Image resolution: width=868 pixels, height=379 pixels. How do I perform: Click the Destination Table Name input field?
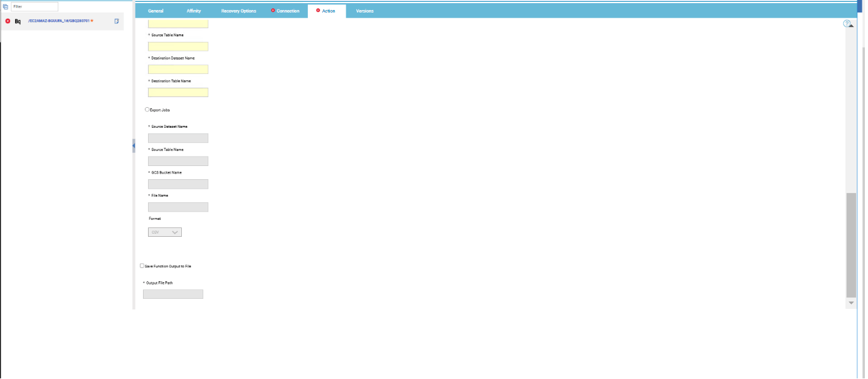click(178, 93)
